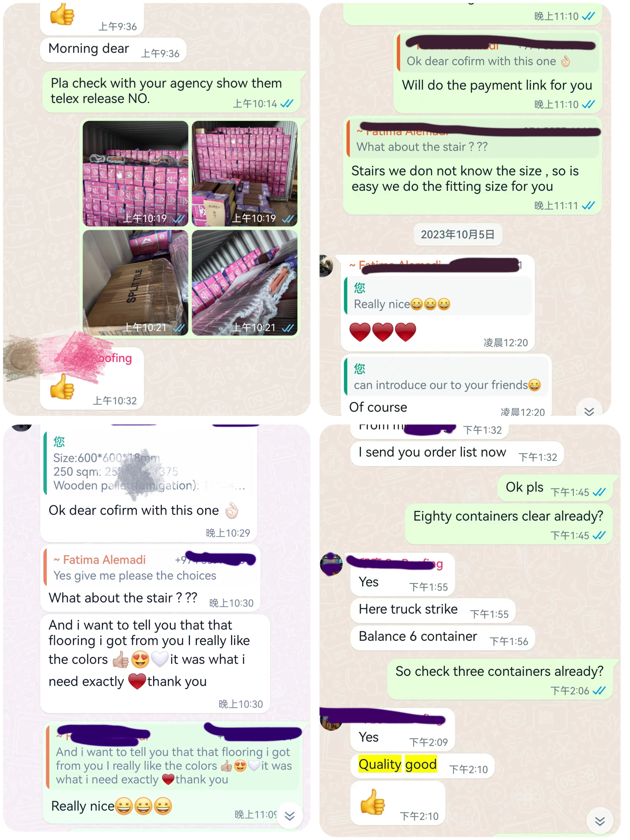Open the bottom-right container photo sent 上午10:21

(x=245, y=283)
